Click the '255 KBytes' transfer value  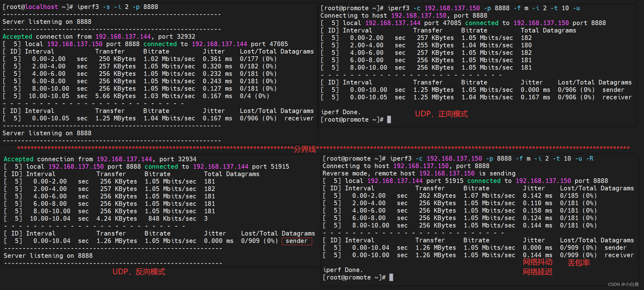[x=435, y=45]
